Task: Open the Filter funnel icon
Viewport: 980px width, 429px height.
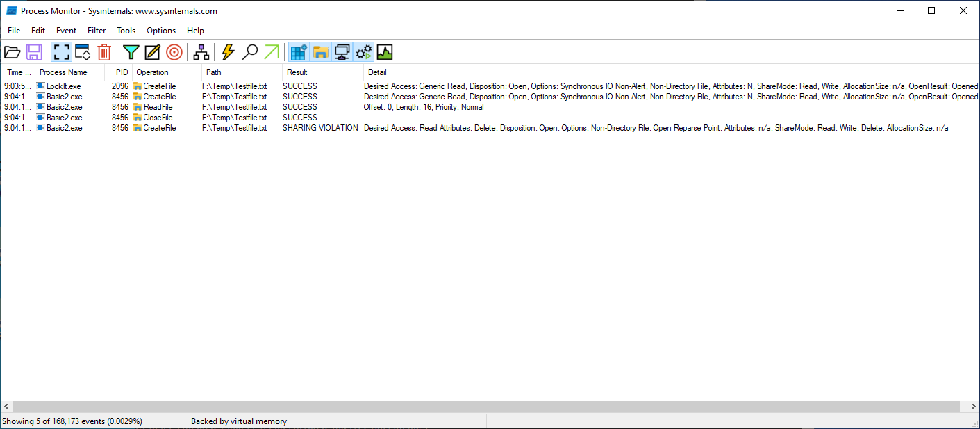Action: click(131, 52)
